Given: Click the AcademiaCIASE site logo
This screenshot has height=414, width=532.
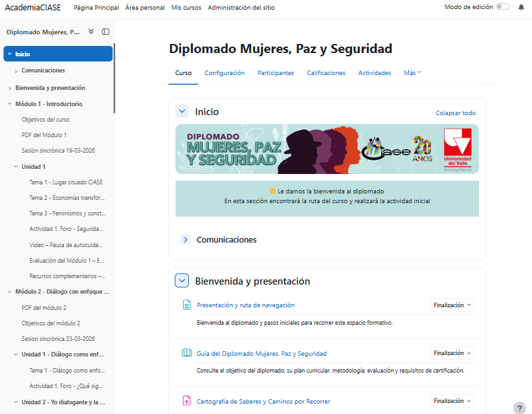Looking at the screenshot, I should (33, 8).
